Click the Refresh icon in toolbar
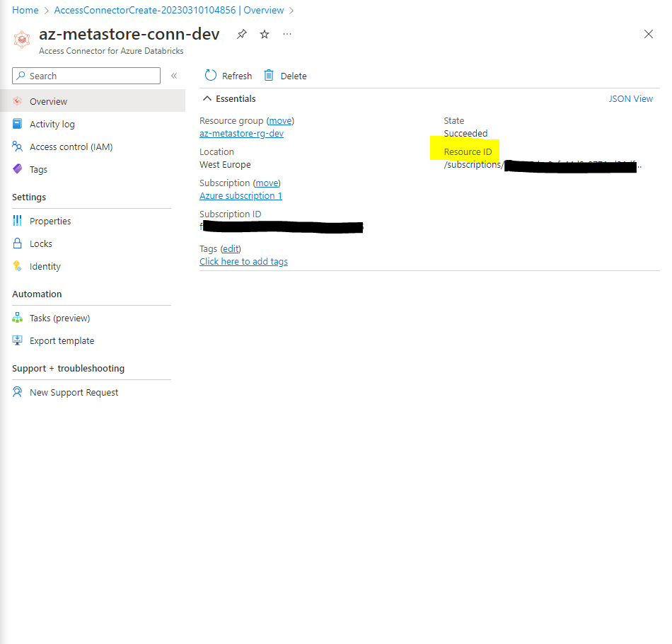 pos(211,76)
